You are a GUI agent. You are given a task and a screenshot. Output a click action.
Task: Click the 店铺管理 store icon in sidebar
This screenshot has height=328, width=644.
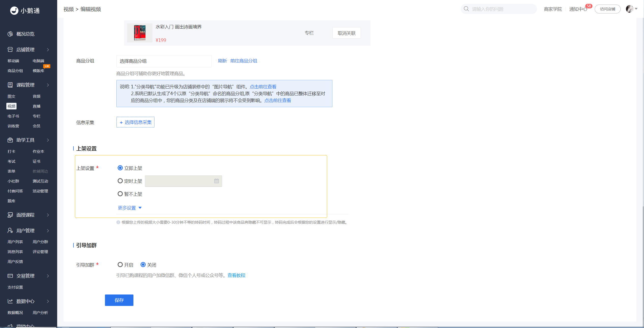pos(10,50)
